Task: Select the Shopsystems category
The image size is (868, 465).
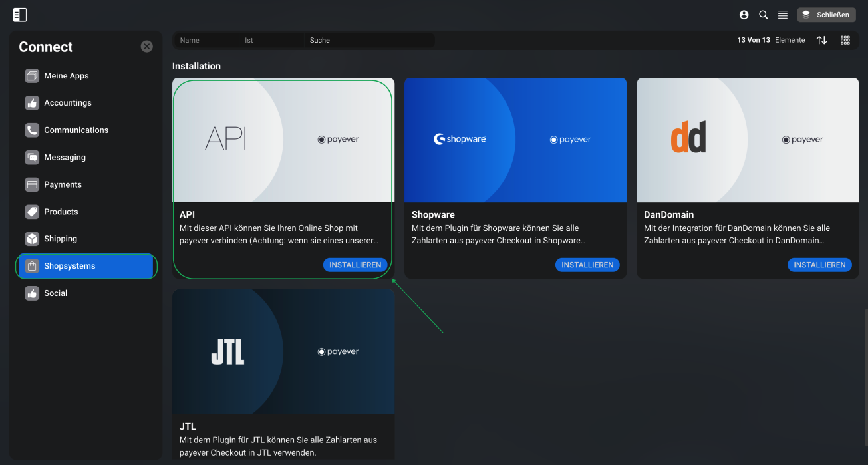Action: (86, 266)
